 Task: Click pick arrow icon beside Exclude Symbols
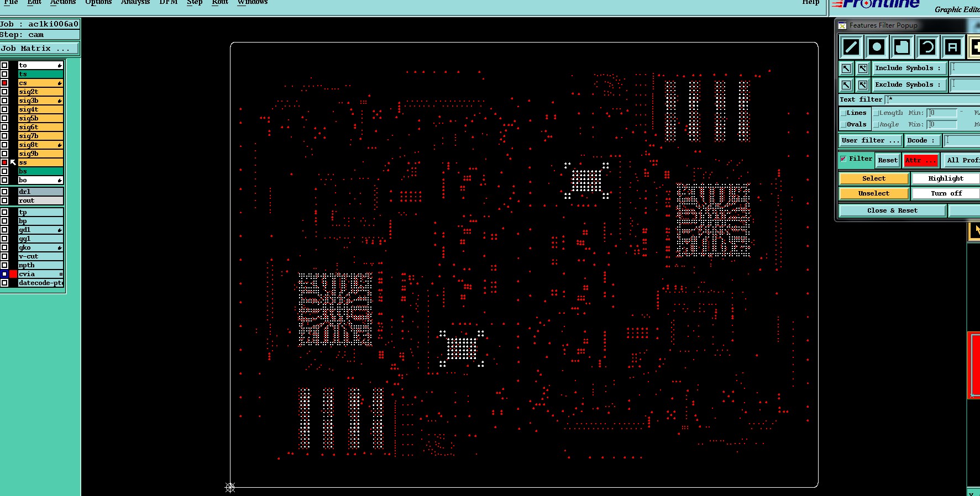pos(846,85)
